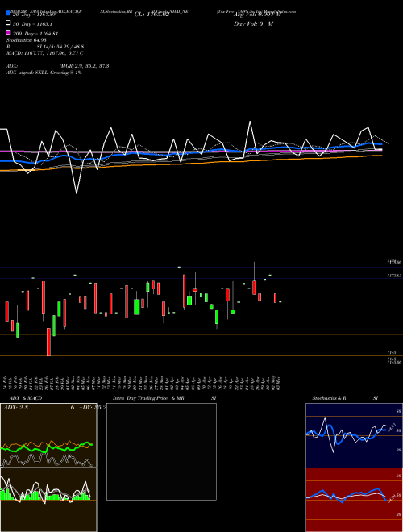Click the white 50 Day legend swatch
The height and width of the screenshot is (532, 403).
tap(8, 23)
